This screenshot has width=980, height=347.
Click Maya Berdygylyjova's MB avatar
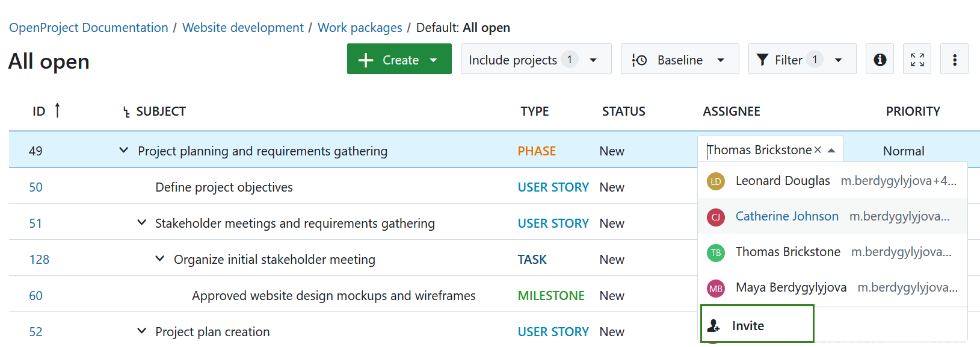pyautogui.click(x=715, y=289)
